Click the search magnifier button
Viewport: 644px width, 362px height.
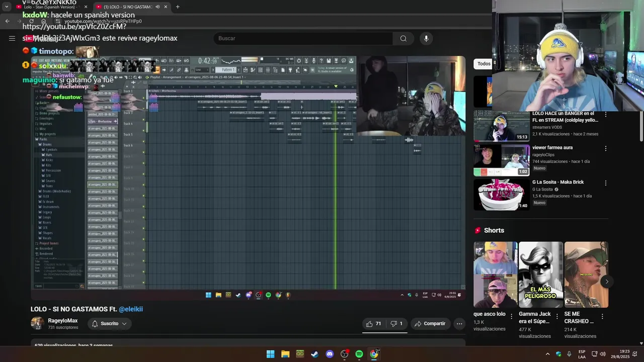coord(404,38)
